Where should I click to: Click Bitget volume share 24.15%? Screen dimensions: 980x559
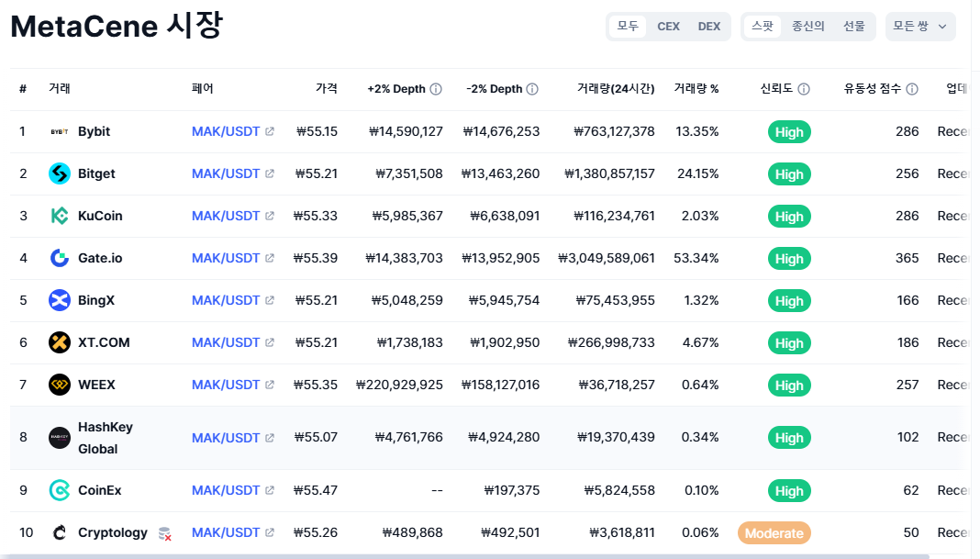(698, 173)
